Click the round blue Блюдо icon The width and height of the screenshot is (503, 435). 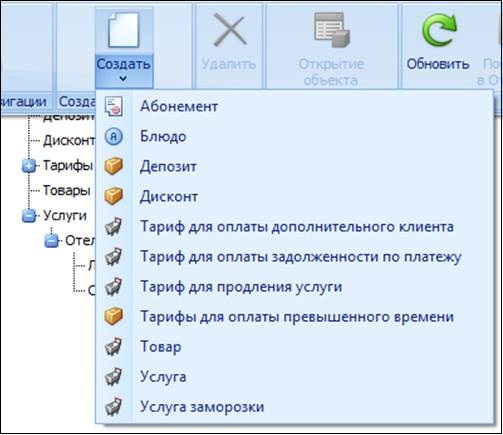tap(113, 136)
